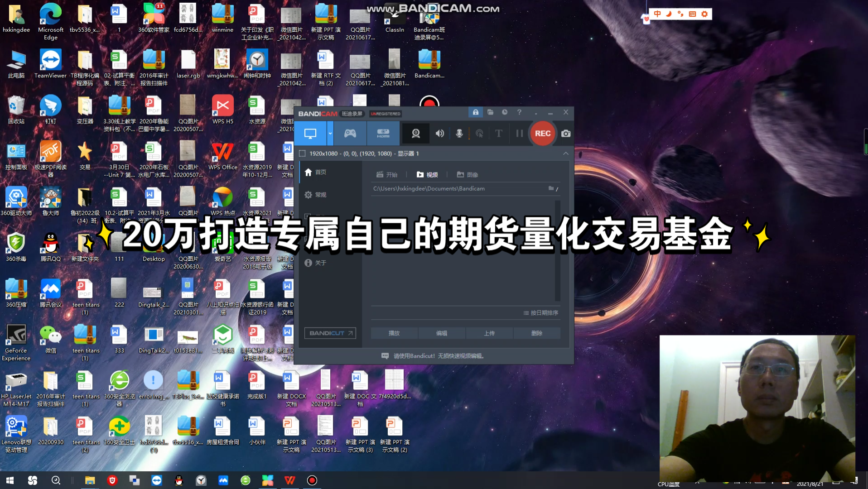Open Microsoft Edge desktop icon
The height and width of the screenshot is (489, 868).
tap(50, 22)
